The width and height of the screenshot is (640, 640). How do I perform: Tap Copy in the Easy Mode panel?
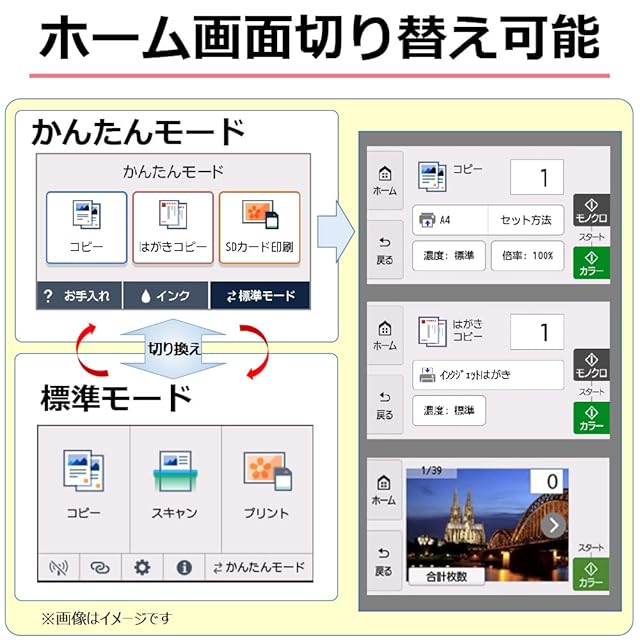coord(87,227)
